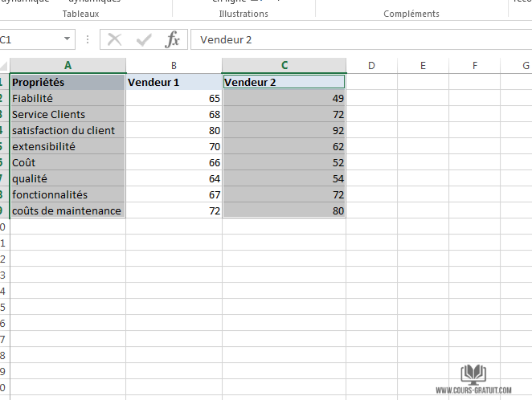Select the Vendeur 1 header cell

point(174,82)
